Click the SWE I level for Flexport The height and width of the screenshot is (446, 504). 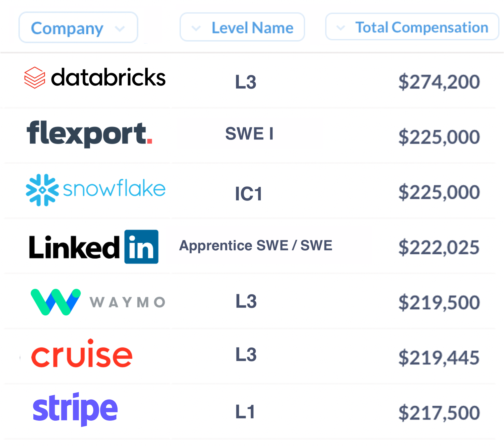tap(249, 133)
